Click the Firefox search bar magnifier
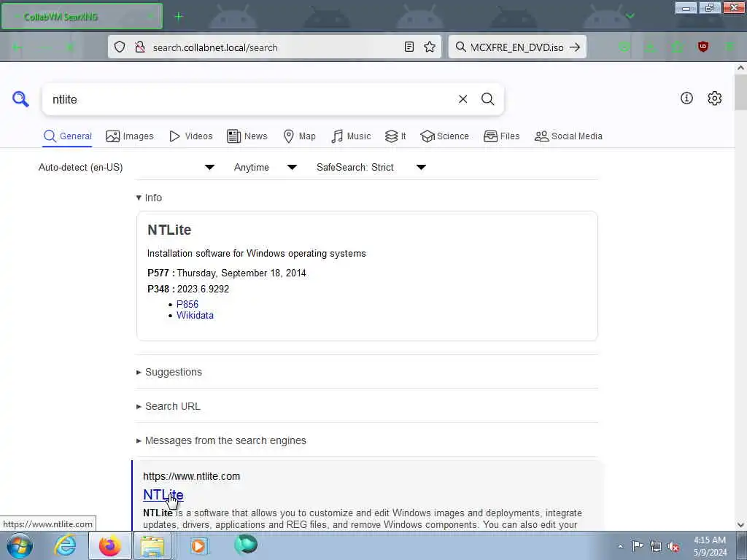 (461, 47)
